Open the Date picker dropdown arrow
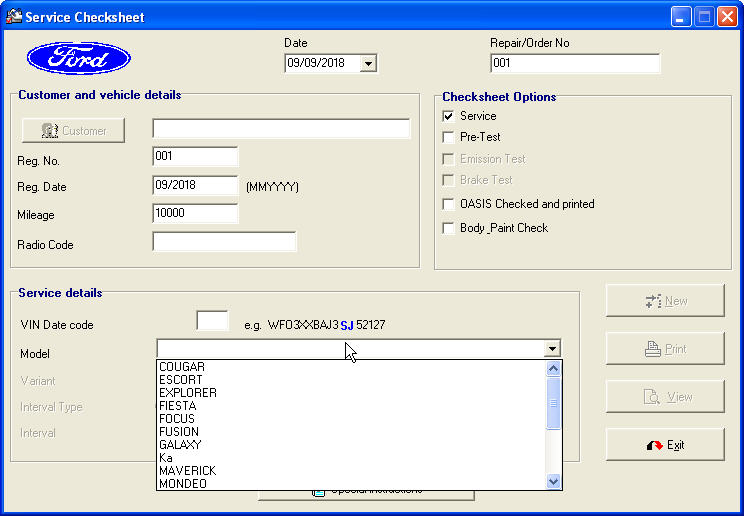This screenshot has width=744, height=516. (368, 63)
